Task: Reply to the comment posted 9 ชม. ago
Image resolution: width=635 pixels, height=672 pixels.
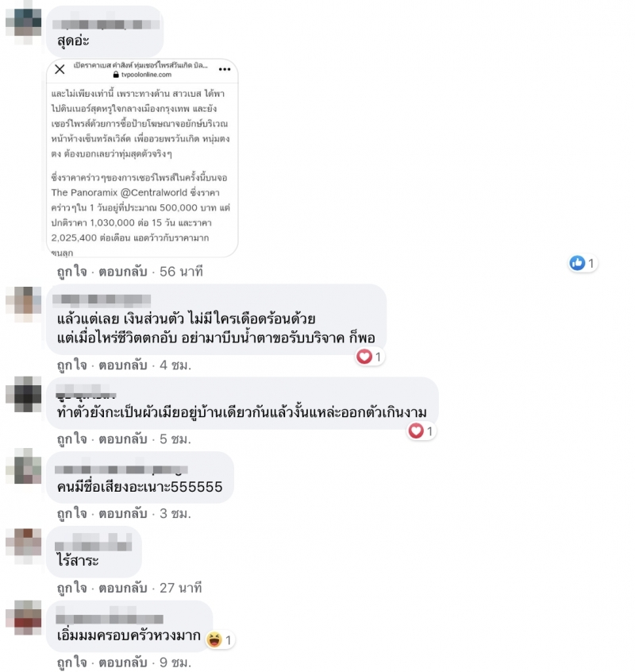Action: coord(123,662)
